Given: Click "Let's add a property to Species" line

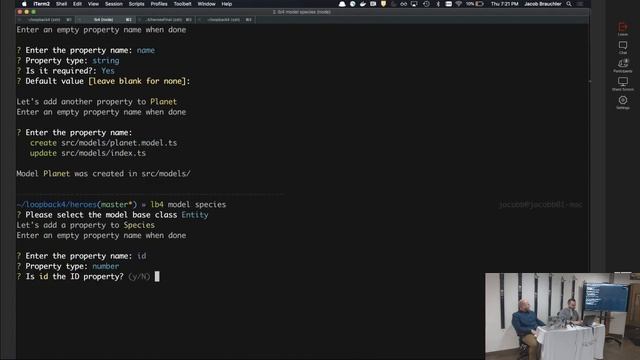Looking at the screenshot, I should coord(86,225).
